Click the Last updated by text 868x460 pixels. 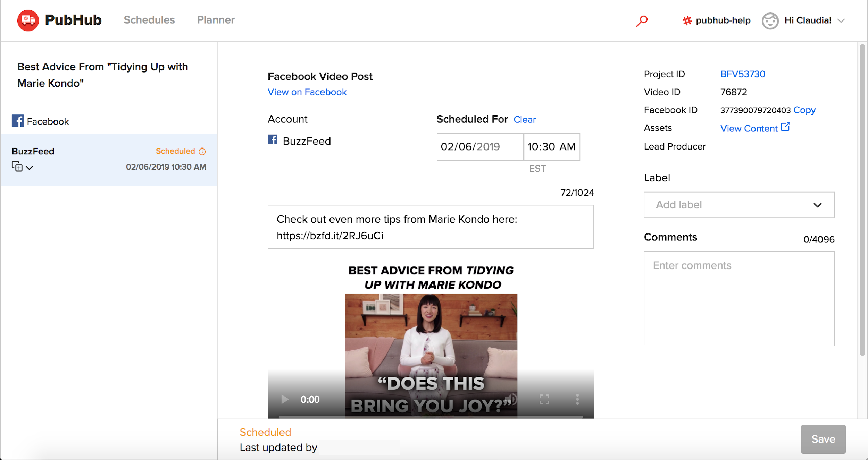click(278, 448)
